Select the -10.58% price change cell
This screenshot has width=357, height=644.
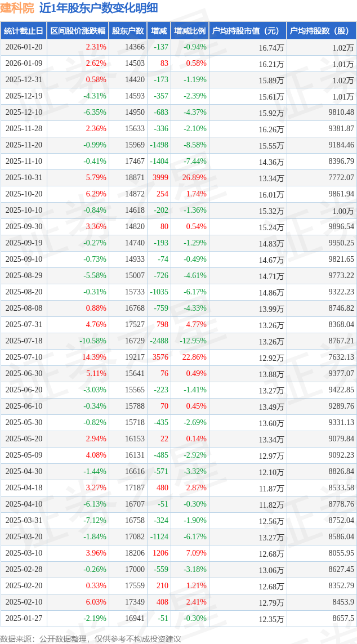point(92,341)
